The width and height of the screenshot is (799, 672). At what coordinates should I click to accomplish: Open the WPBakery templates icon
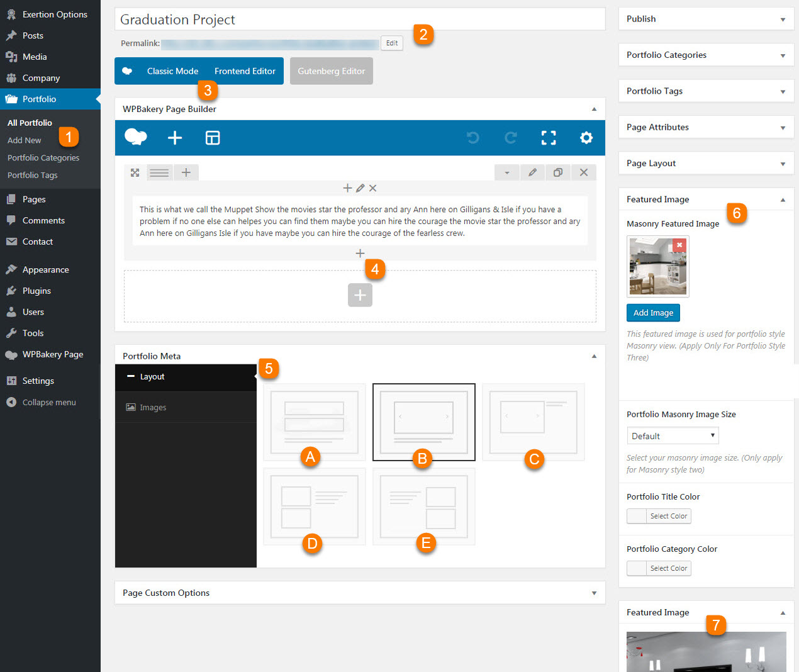pos(213,138)
